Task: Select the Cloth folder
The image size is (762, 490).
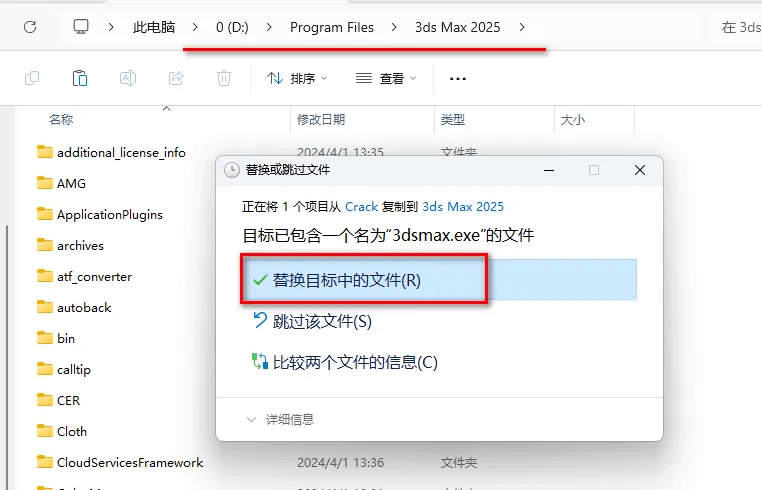Action: point(72,432)
